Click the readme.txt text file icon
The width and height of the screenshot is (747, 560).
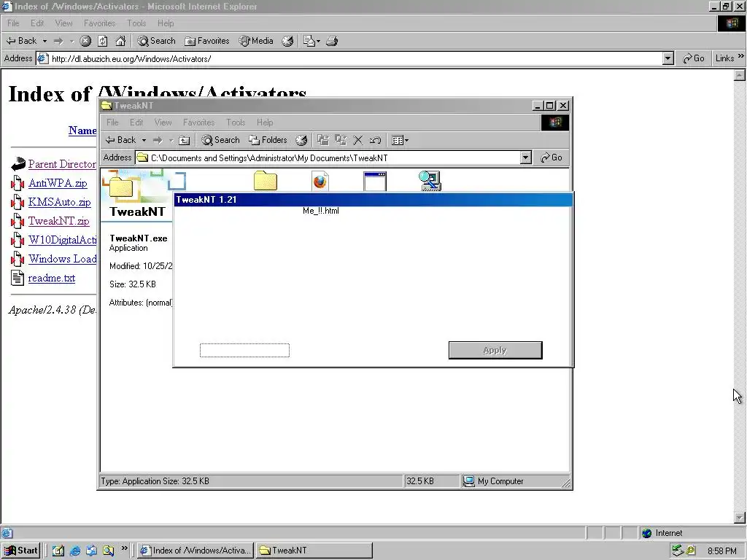18,278
